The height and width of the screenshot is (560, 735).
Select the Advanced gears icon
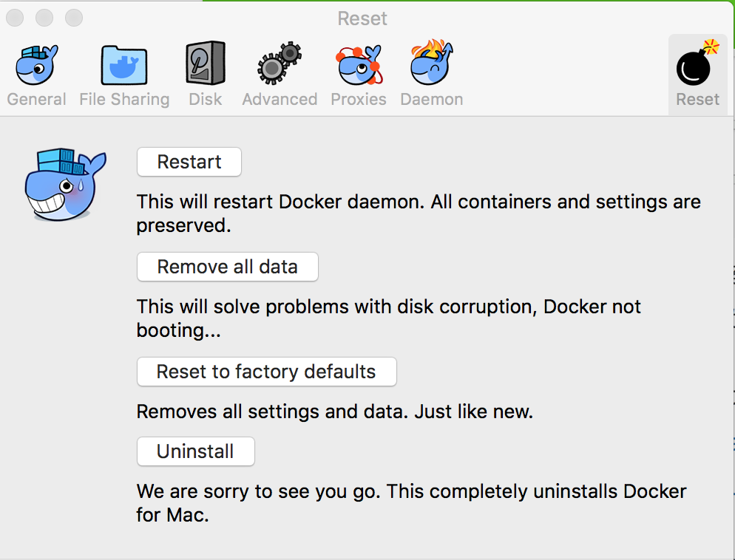280,64
